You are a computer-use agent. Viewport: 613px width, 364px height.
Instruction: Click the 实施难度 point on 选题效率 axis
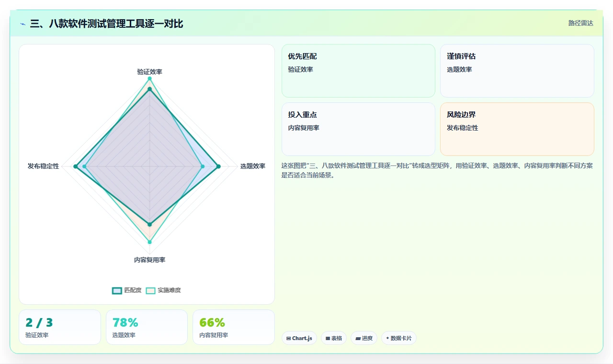203,166
